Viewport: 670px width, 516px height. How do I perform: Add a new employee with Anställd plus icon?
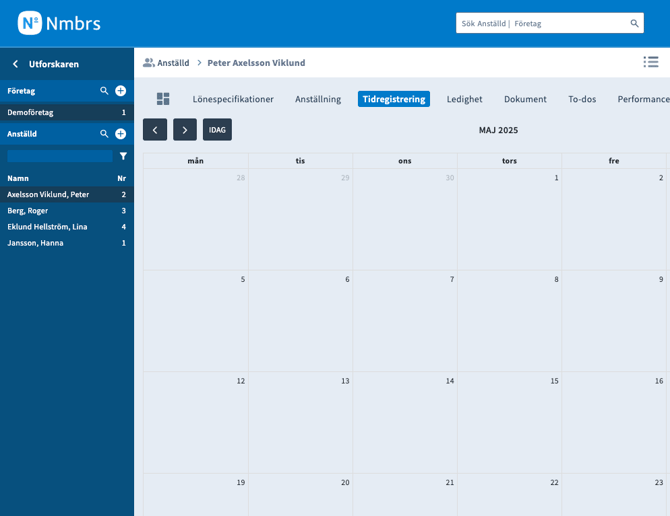click(120, 134)
